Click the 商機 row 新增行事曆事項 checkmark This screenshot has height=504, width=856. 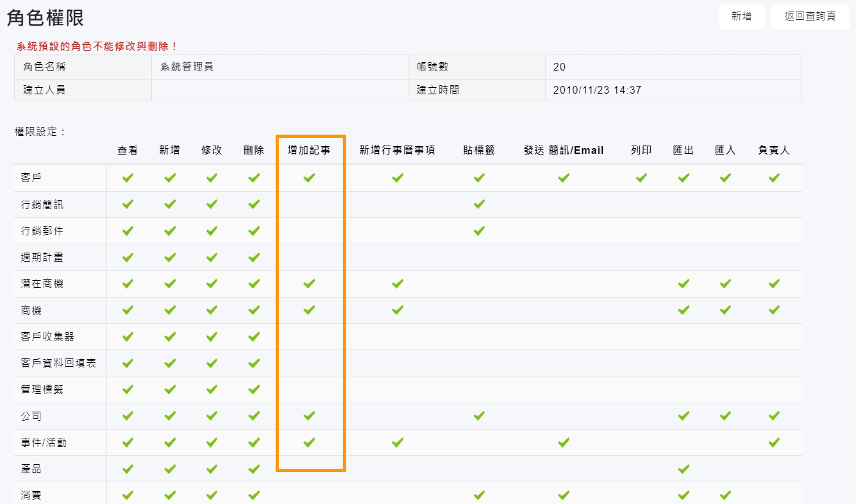[398, 310]
